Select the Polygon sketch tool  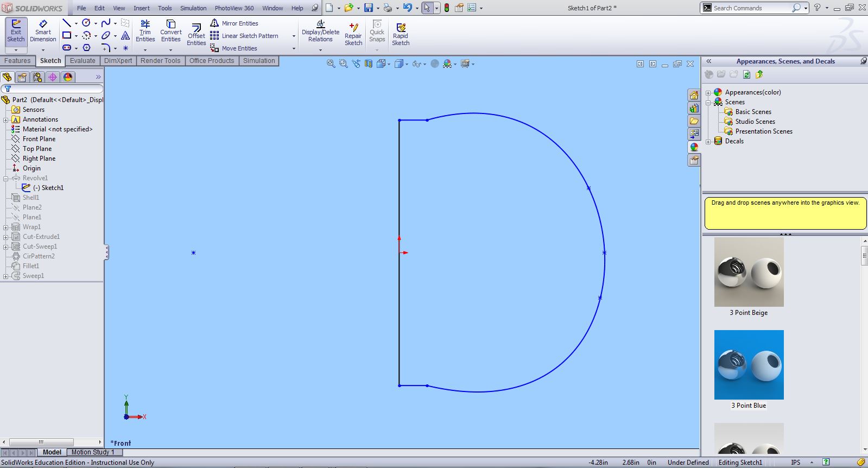pyautogui.click(x=86, y=48)
